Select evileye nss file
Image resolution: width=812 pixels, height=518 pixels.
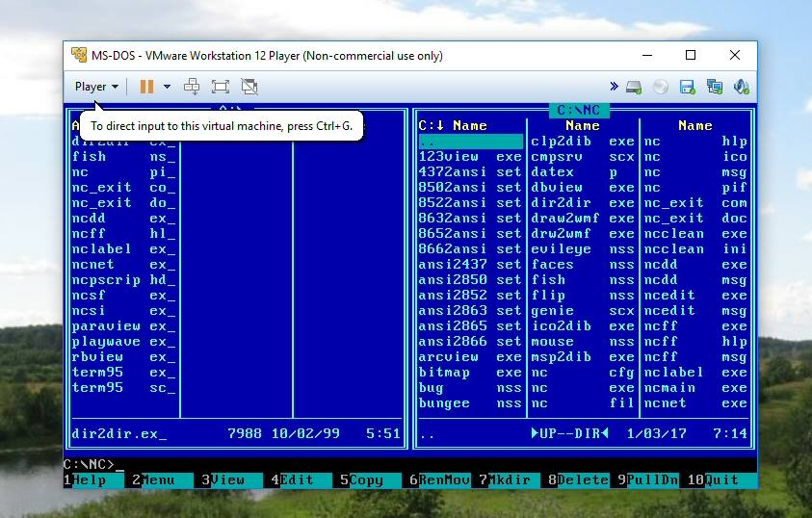pyautogui.click(x=583, y=249)
